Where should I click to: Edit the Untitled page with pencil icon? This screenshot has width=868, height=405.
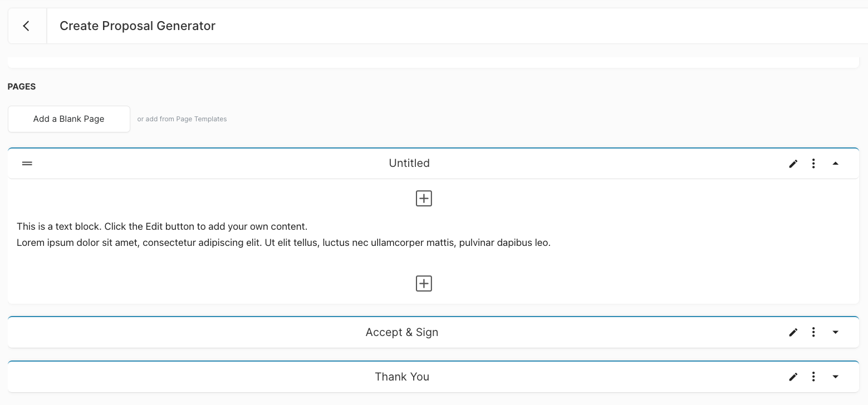click(793, 164)
